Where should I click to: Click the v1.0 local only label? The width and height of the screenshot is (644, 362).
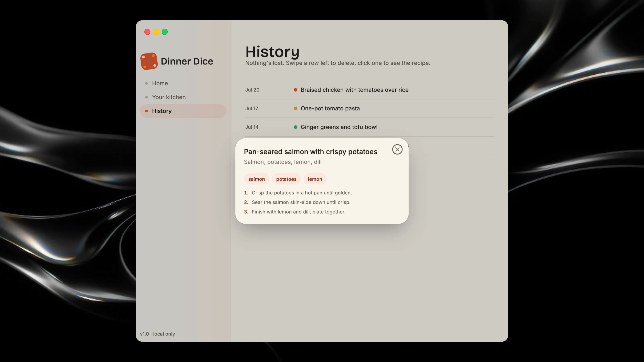pos(158,334)
